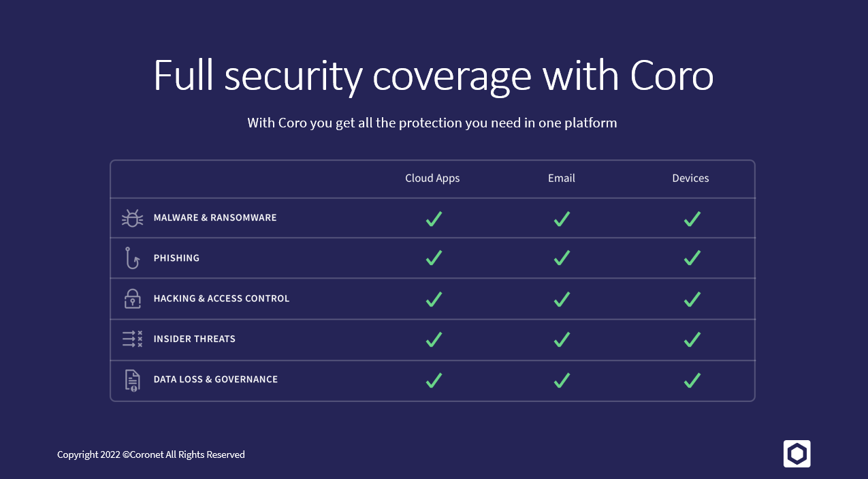
Task: Click the bug icon for Malware & Ransomware
Action: pyautogui.click(x=132, y=218)
